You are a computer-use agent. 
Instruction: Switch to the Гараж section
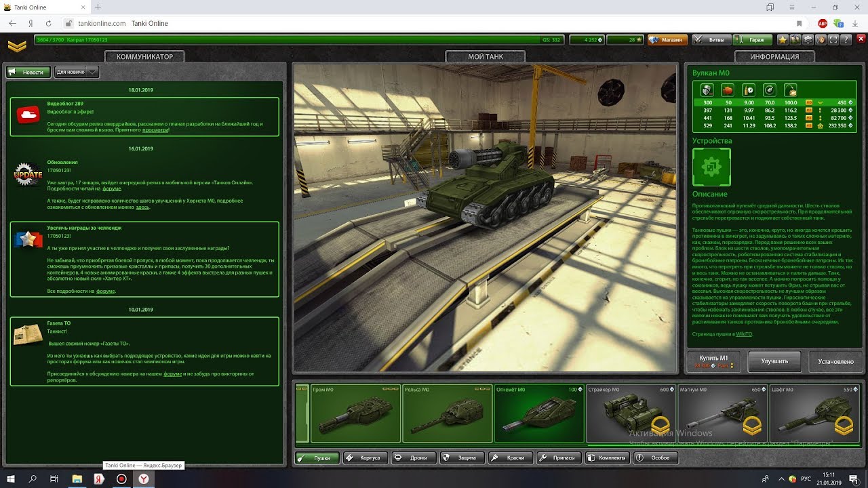tap(751, 40)
